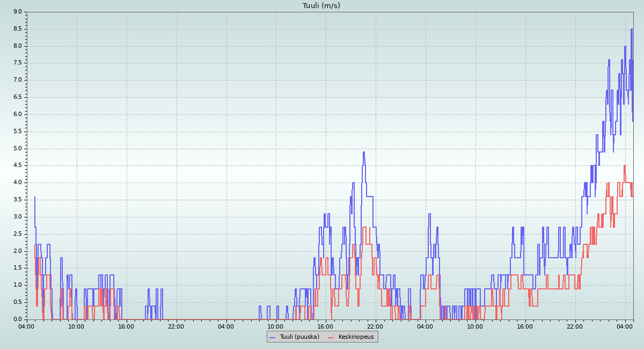Click the 6.0 y-axis tick label
Screen dimensions: 644x349
pos(17,114)
